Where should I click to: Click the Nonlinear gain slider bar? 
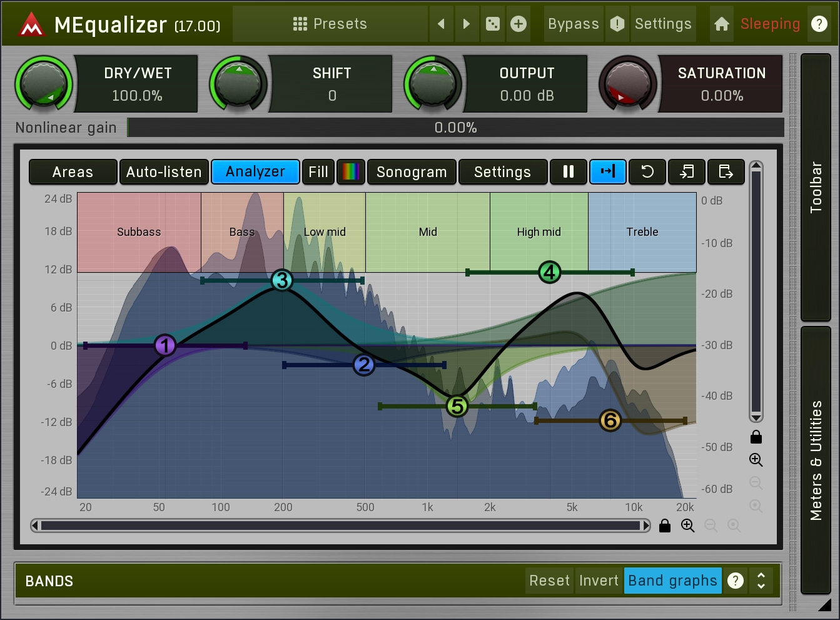[x=455, y=128]
